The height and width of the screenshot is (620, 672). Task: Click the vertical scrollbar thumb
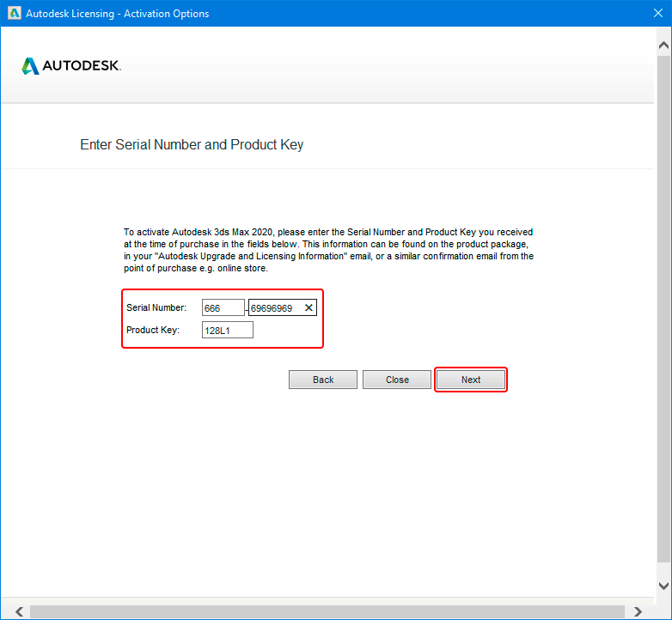tap(663, 308)
